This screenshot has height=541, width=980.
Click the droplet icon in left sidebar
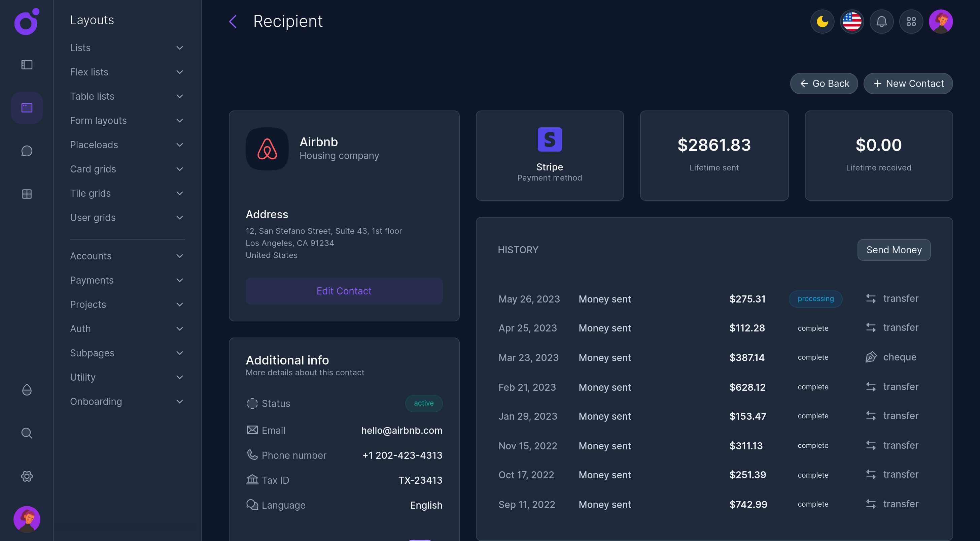(27, 390)
